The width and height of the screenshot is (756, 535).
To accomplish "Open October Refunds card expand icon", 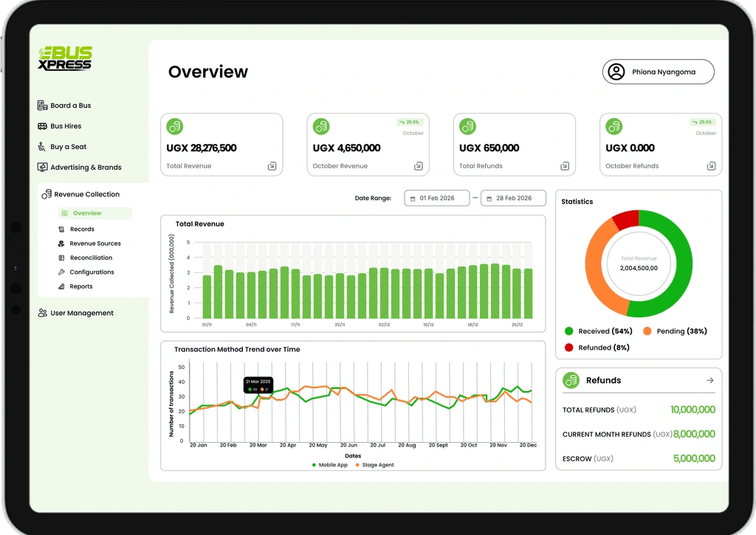I will (711, 166).
